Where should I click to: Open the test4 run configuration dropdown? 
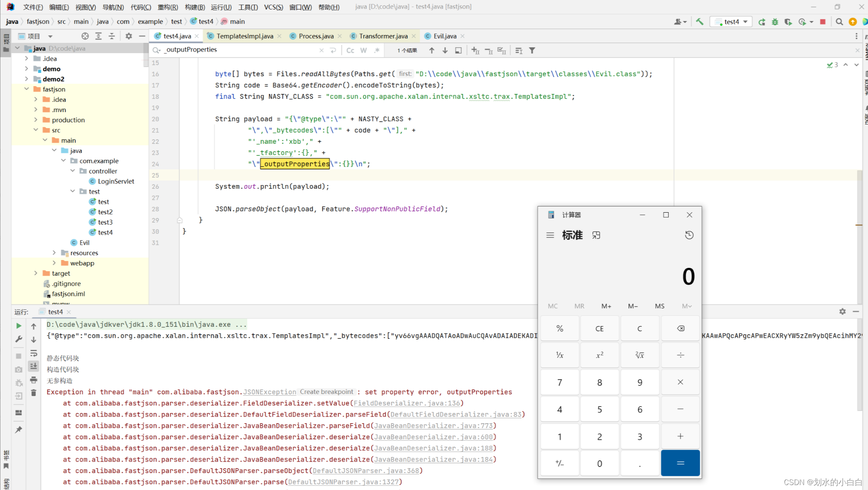click(x=732, y=22)
